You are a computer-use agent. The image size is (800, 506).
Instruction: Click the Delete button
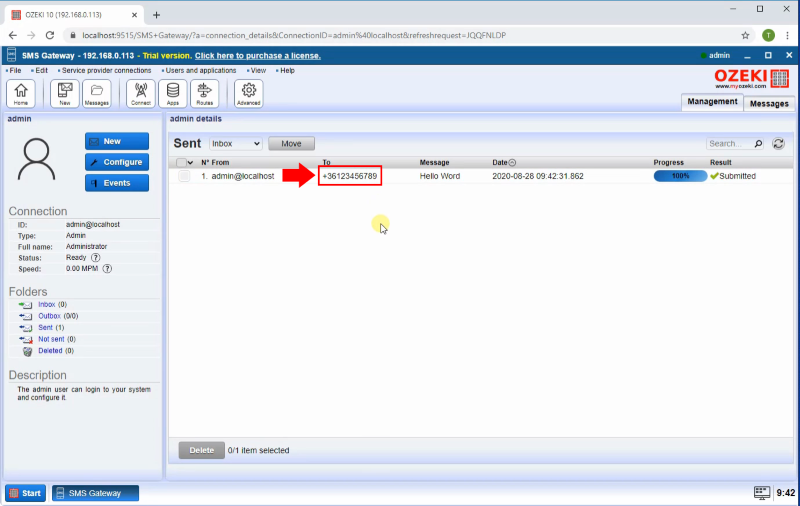202,450
